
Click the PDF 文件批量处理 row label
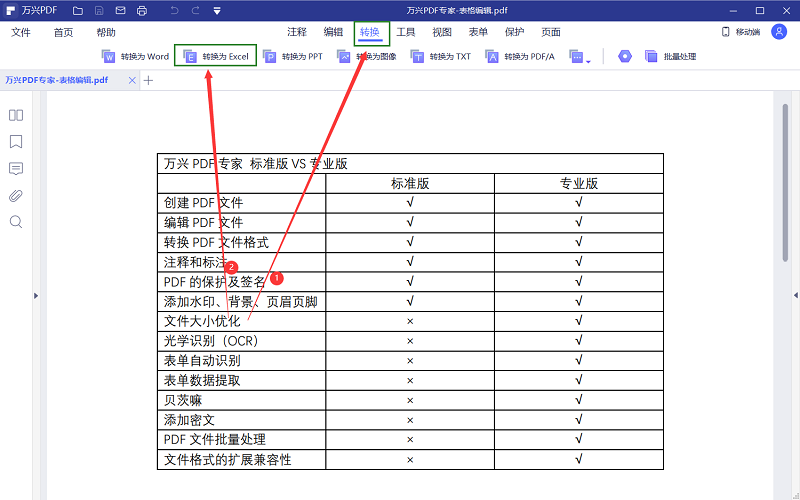pos(215,440)
